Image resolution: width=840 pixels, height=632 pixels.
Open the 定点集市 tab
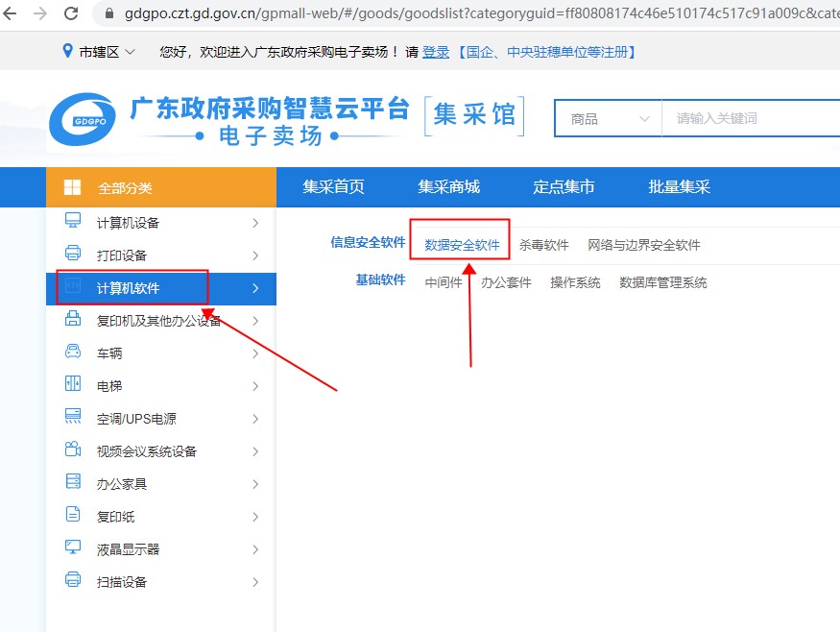tap(564, 186)
